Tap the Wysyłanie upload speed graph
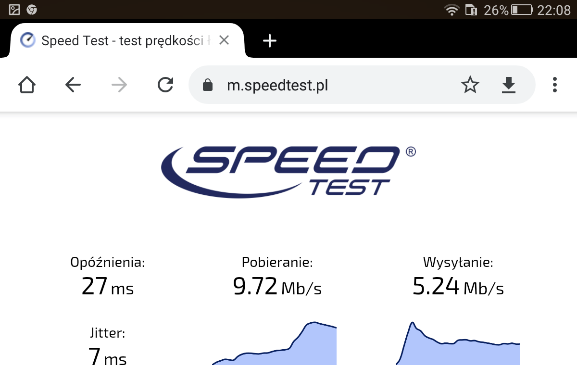Image resolution: width=577 pixels, height=392 pixels. [458, 343]
